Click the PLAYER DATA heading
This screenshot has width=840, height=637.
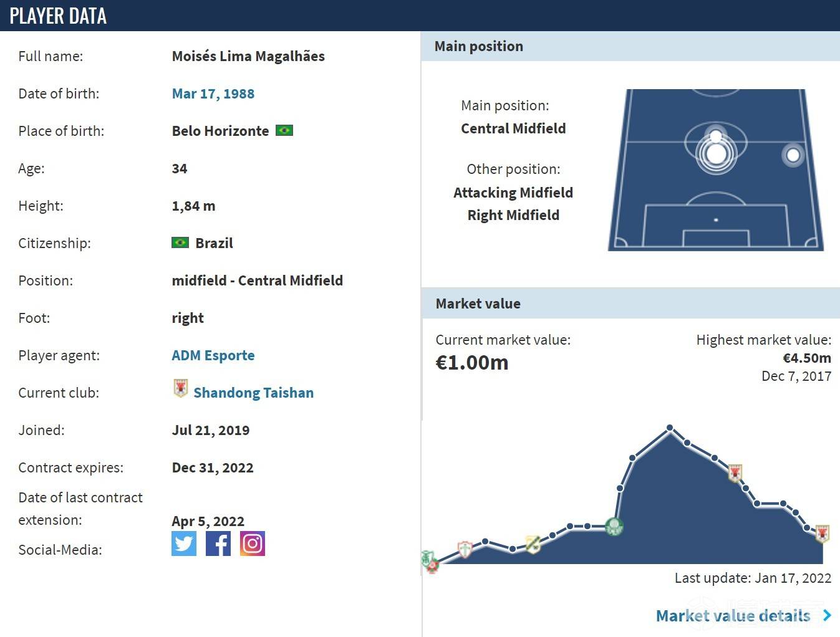pos(58,16)
